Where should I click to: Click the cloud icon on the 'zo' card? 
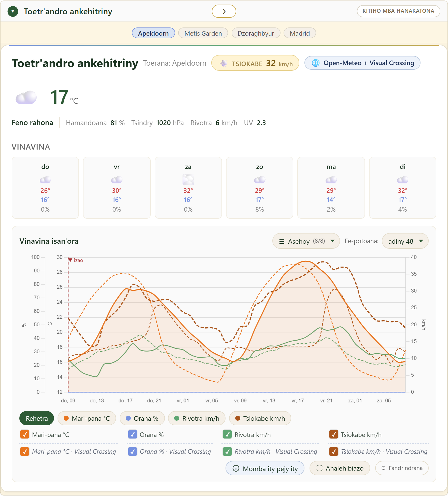point(260,180)
